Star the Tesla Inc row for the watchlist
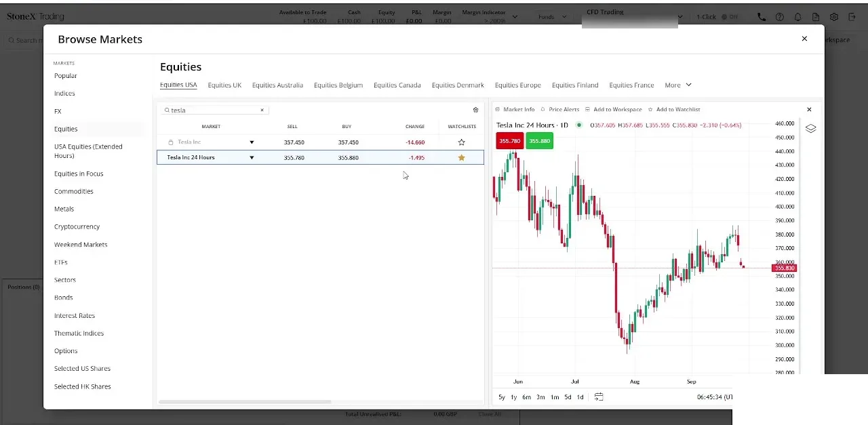 pyautogui.click(x=462, y=142)
